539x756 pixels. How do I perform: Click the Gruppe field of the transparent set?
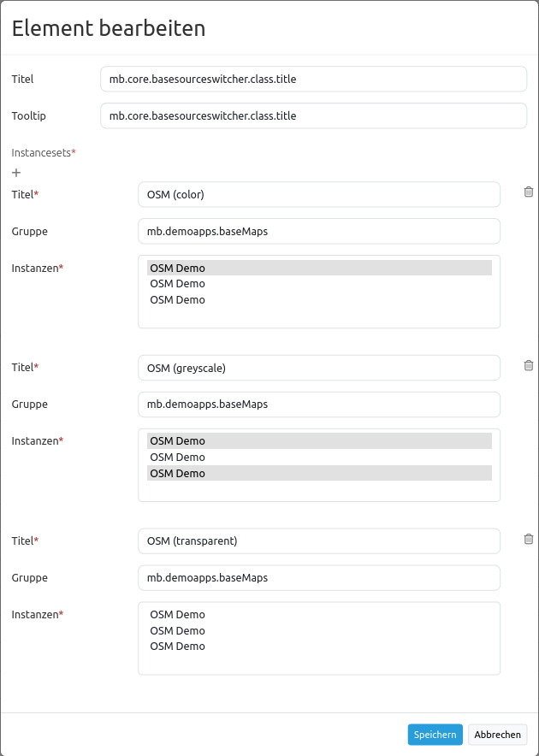pos(318,577)
